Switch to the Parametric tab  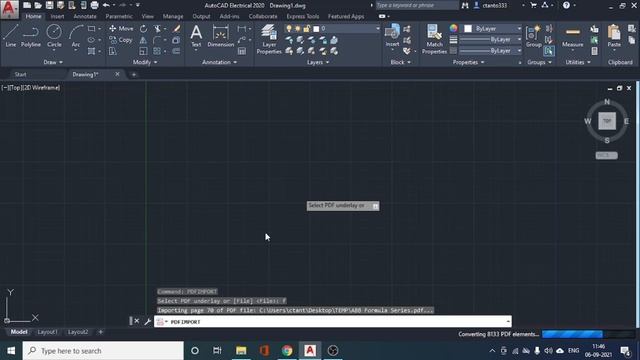point(119,16)
